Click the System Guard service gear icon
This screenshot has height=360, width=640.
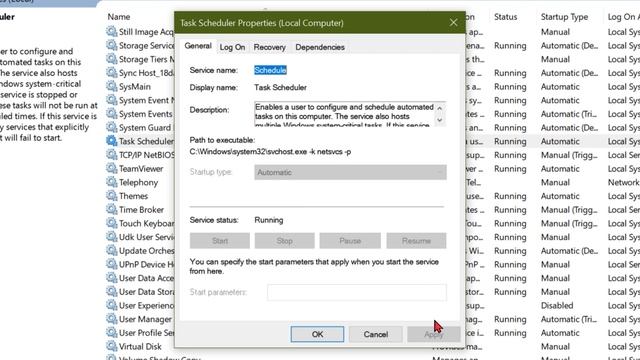(111, 127)
